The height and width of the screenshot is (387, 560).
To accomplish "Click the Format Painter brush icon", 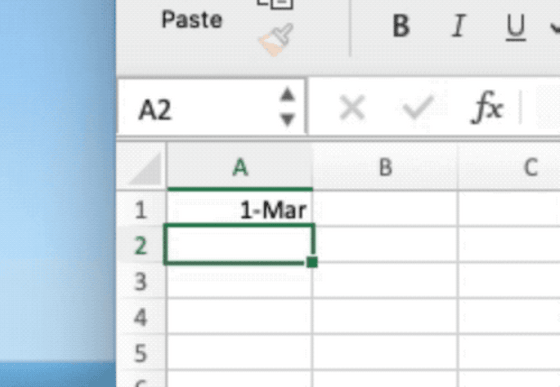I will (x=276, y=39).
